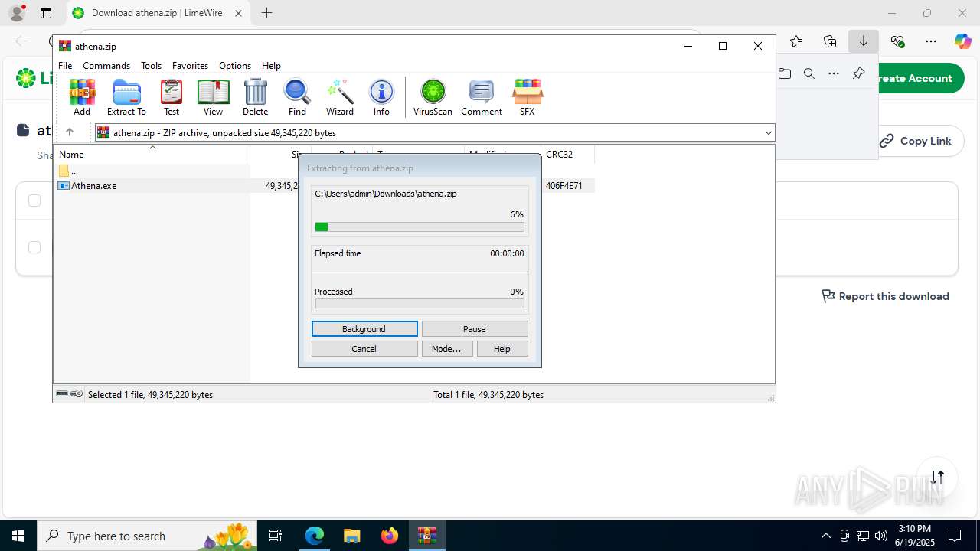Select the parent folder '..' entry
Image resolution: width=980 pixels, height=551 pixels.
[73, 171]
